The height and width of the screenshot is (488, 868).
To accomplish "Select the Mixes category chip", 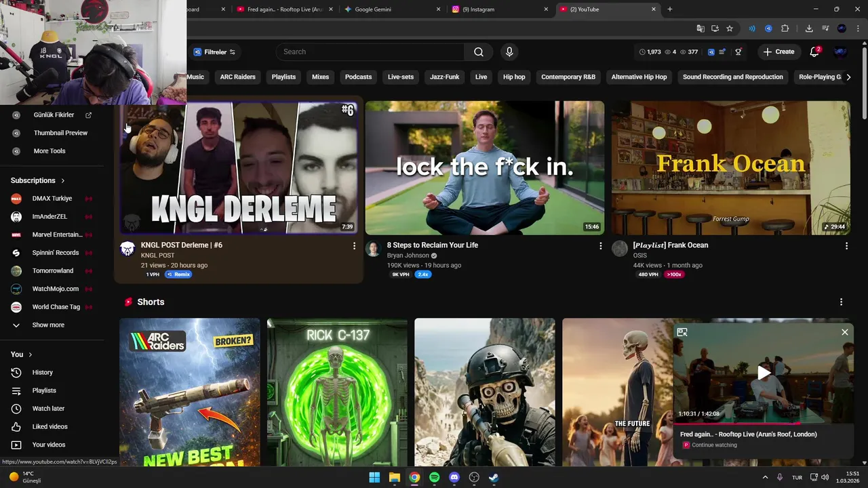I will point(320,77).
